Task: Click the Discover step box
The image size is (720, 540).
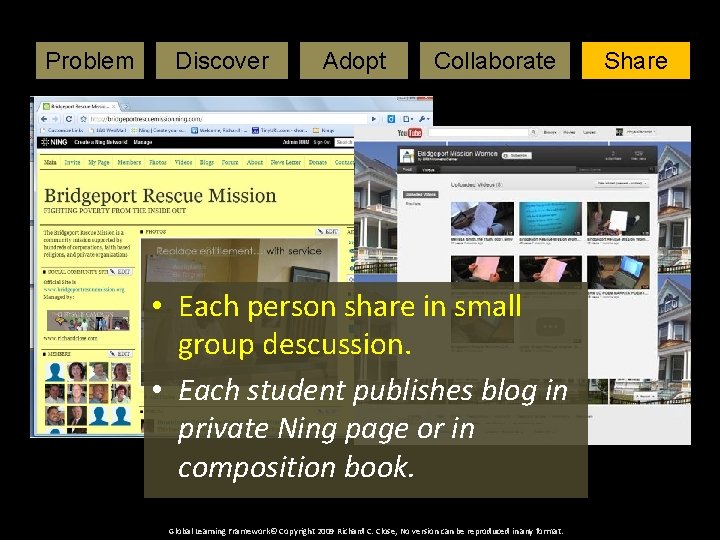Action: 222,61
